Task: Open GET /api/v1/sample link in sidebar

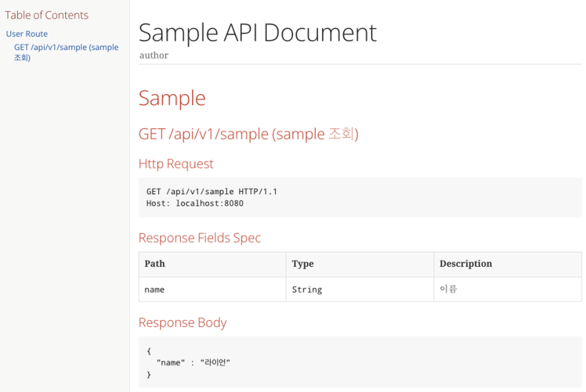Action: [66, 52]
